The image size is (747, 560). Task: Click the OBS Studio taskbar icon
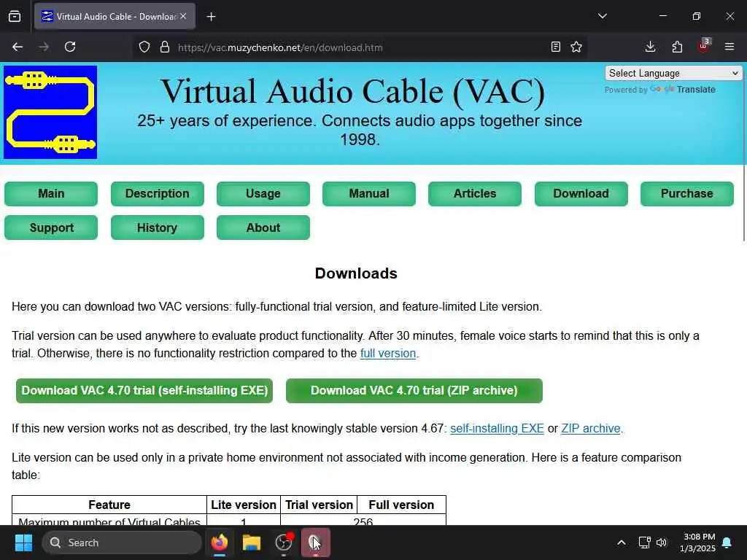point(284,542)
